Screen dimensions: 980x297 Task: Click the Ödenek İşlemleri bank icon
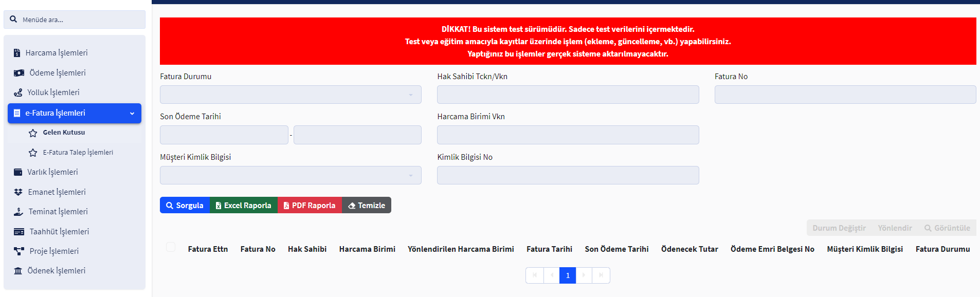18,271
